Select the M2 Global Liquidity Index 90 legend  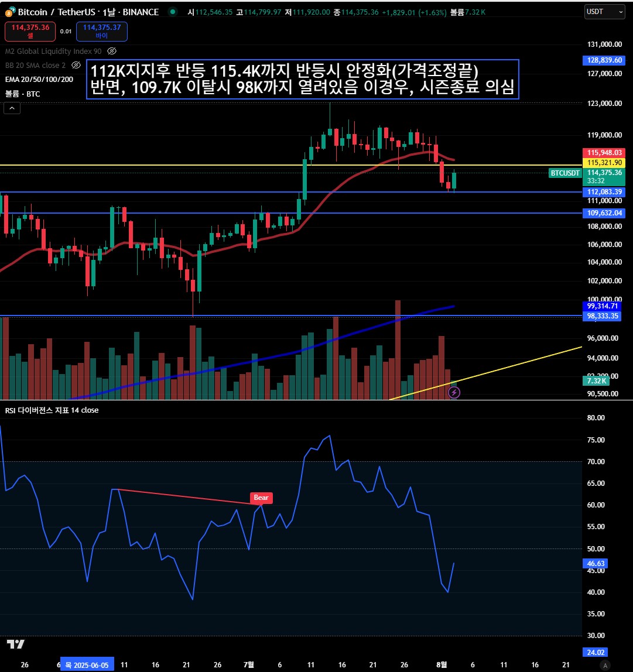[53, 51]
